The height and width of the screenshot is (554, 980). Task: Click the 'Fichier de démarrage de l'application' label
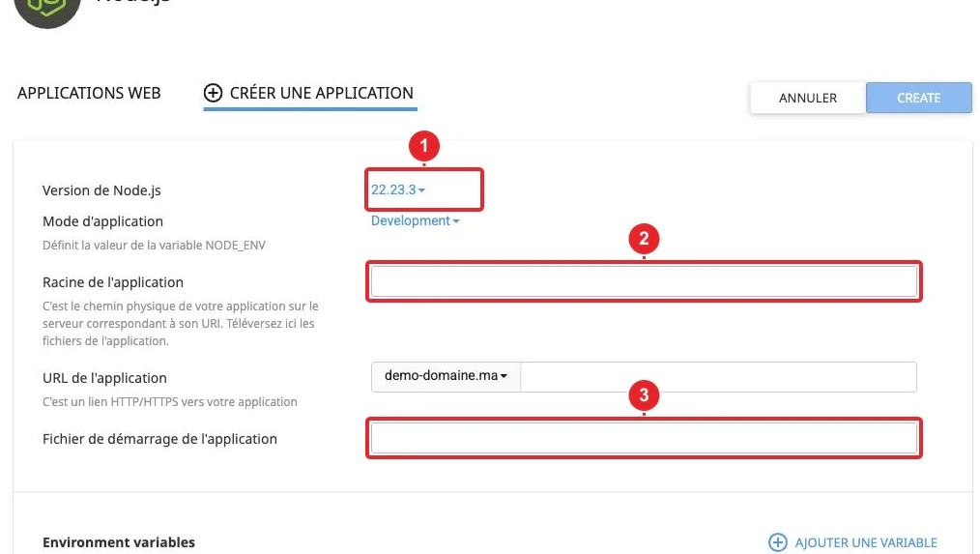click(160, 439)
